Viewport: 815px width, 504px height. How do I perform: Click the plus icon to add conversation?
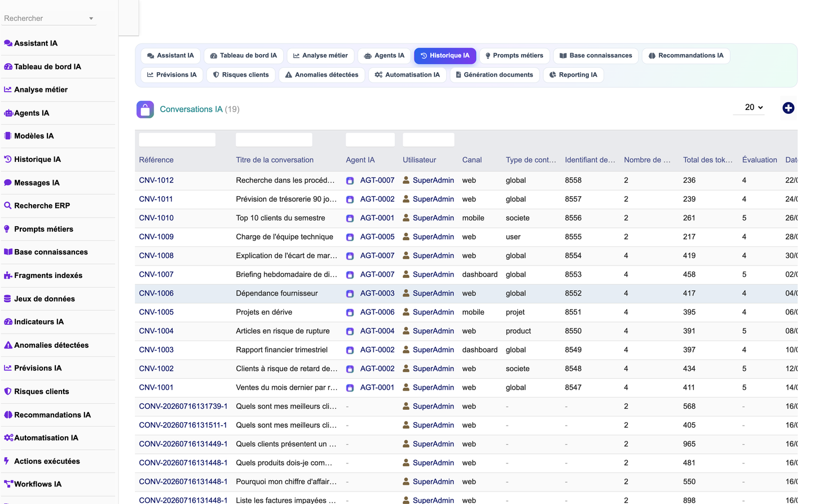788,108
